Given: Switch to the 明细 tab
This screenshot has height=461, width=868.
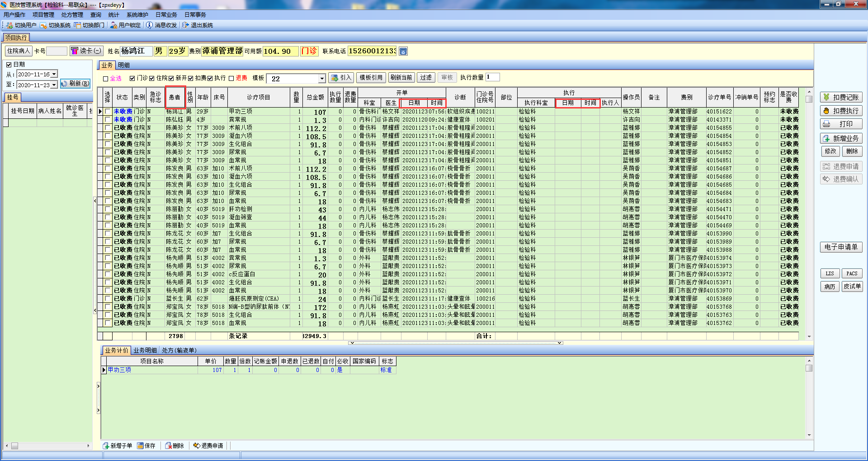Looking at the screenshot, I should tap(124, 65).
